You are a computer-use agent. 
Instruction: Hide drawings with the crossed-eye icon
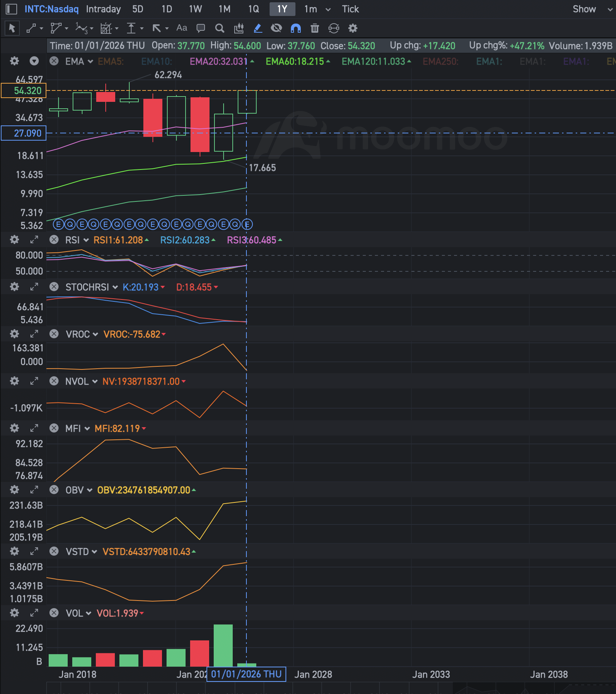coord(276,28)
